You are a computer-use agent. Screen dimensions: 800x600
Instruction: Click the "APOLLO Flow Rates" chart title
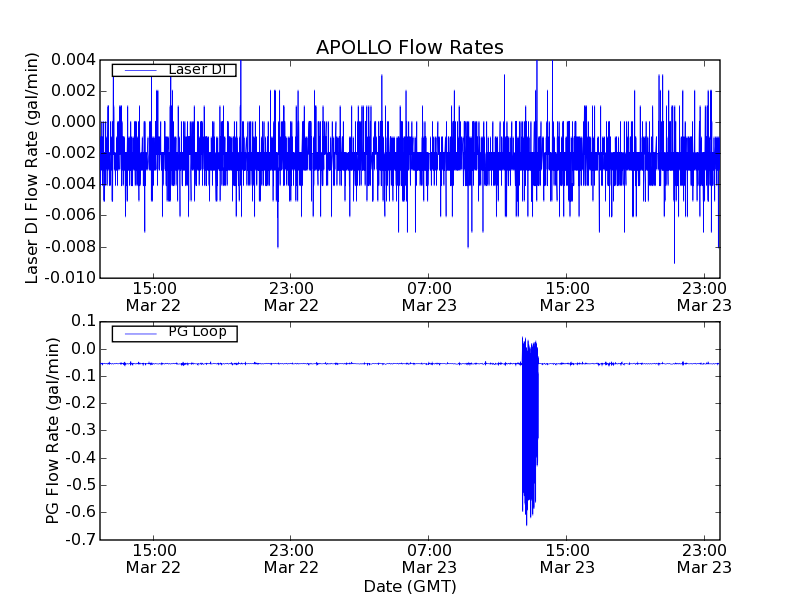(410, 47)
